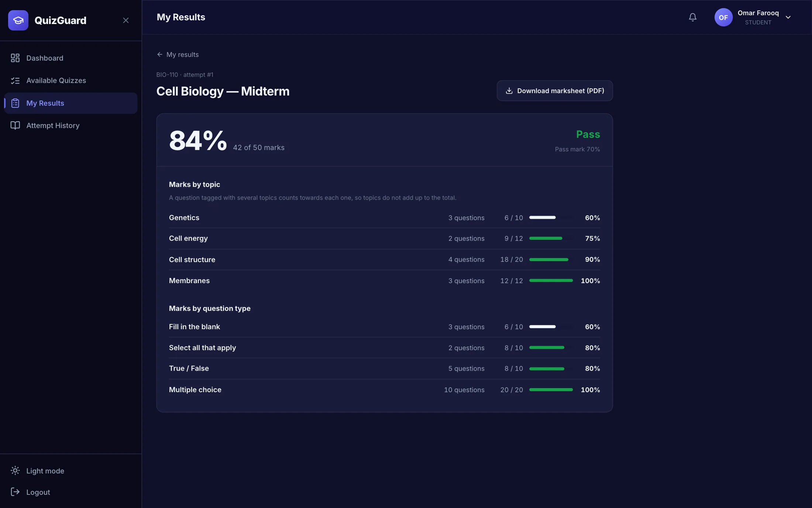The width and height of the screenshot is (812, 508).
Task: Open the Dashboard menu item
Action: (70, 58)
